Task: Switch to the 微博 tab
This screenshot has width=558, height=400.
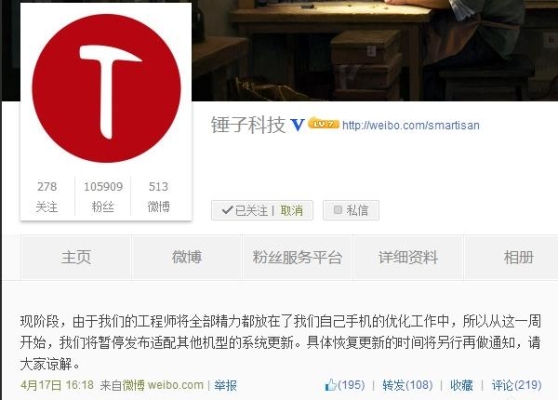Action: [x=187, y=257]
